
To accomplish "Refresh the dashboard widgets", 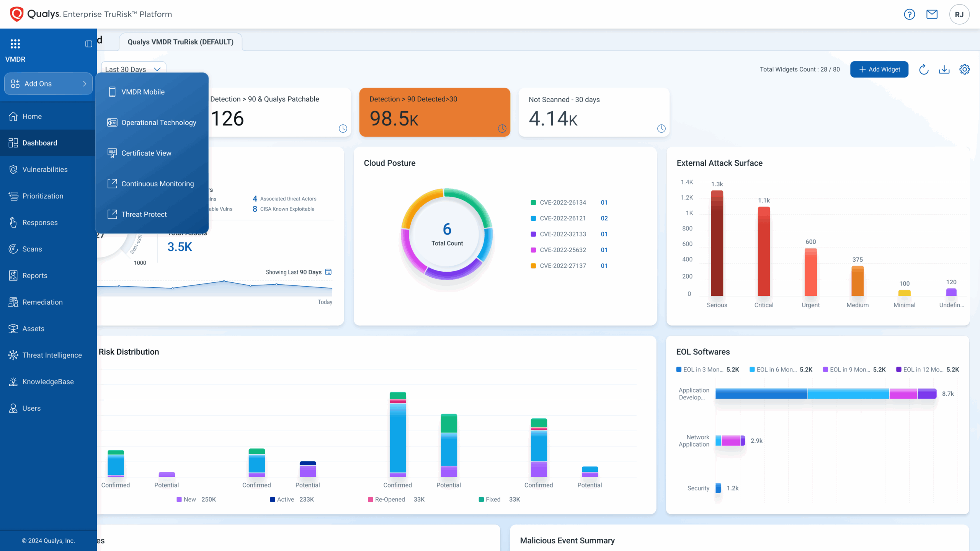I will 924,69.
